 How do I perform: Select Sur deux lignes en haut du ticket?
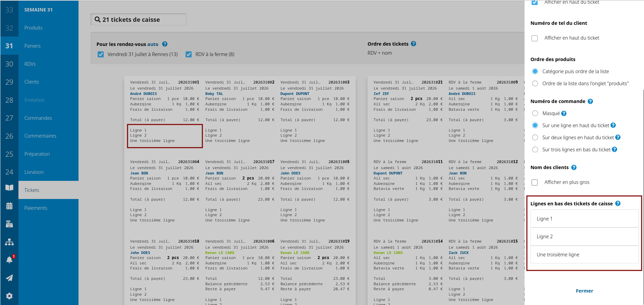coord(535,138)
